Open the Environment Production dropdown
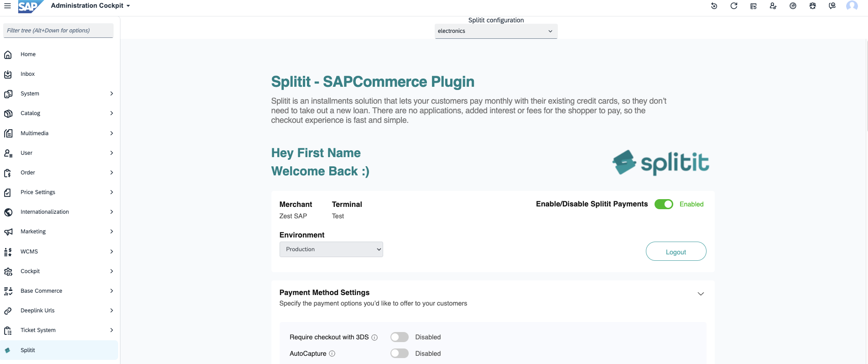This screenshot has width=868, height=364. tap(331, 249)
